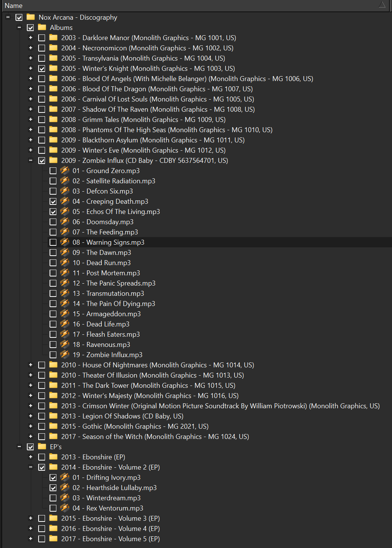Screen dimensions: 392x548
Task: Select the folder icon for 2011 - The Dark Tower
Action: pos(53,385)
